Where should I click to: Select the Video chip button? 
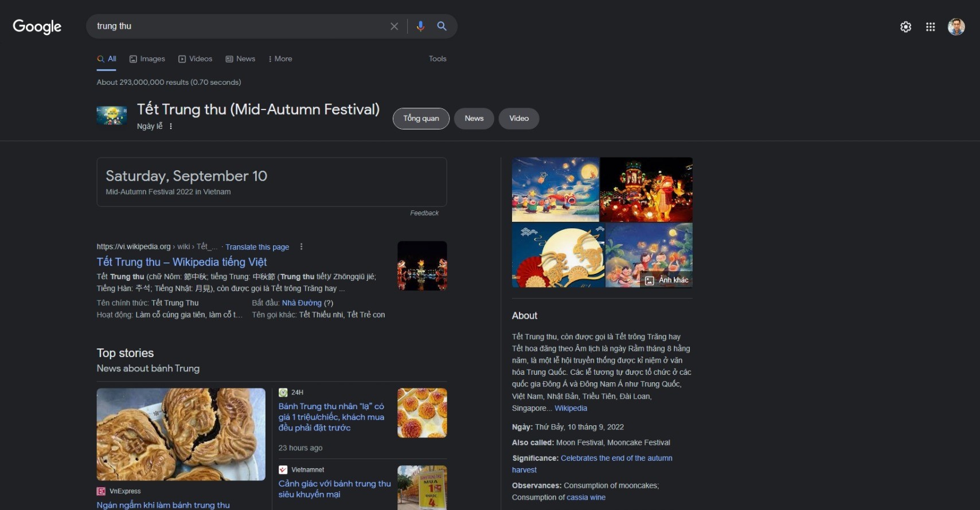coord(518,119)
